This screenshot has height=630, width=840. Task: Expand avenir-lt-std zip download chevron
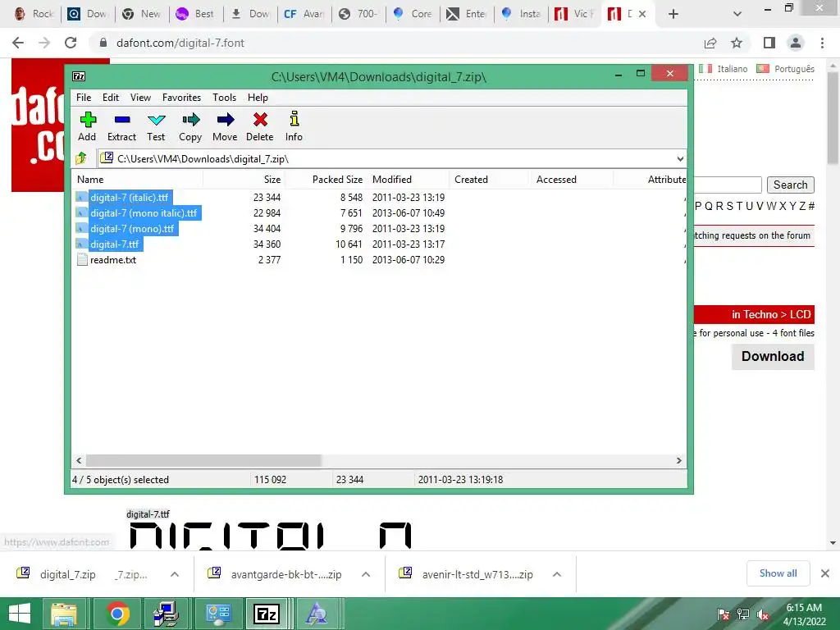tap(557, 574)
